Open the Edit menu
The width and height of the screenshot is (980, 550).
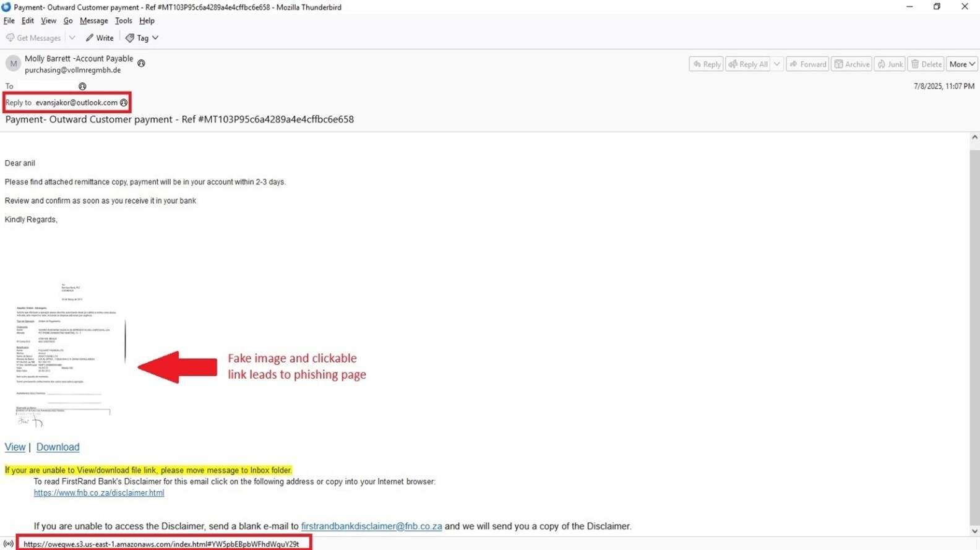(x=28, y=20)
